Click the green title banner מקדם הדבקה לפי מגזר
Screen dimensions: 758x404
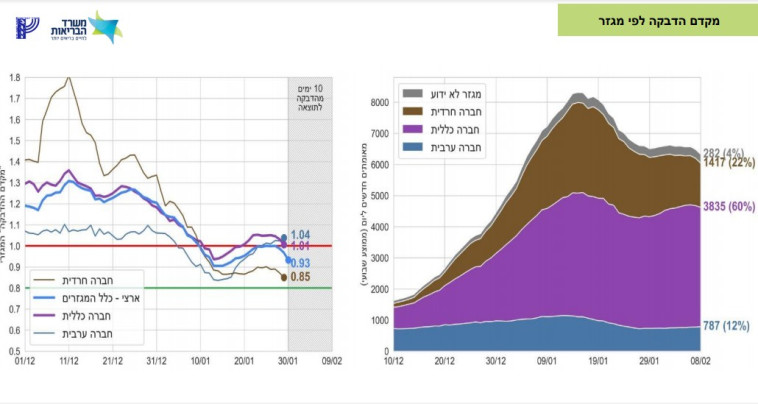[x=653, y=19]
